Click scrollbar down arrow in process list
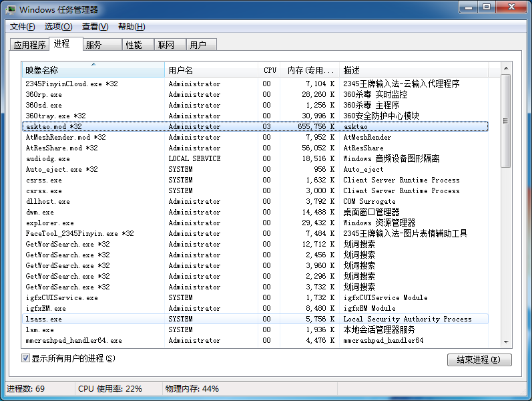 (507, 342)
